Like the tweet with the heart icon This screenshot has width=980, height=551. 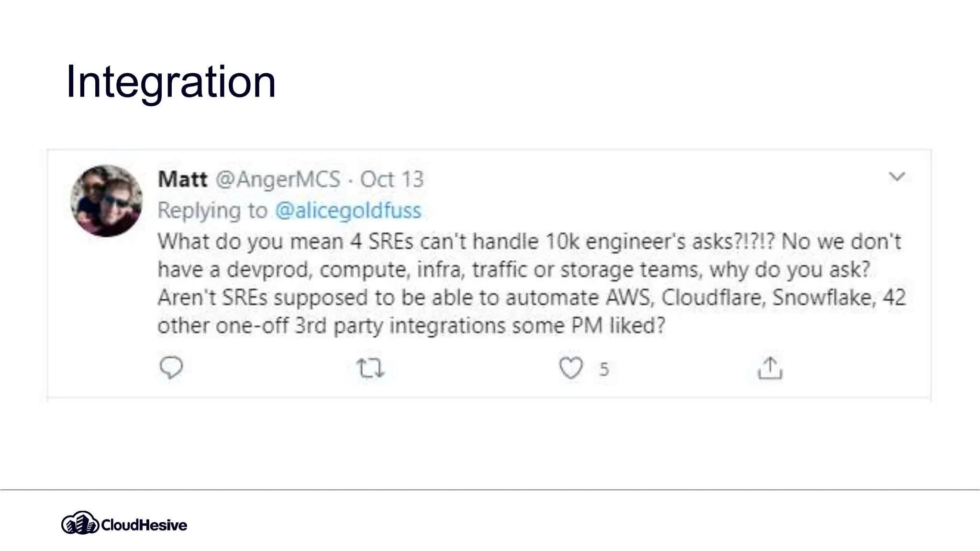pos(571,368)
